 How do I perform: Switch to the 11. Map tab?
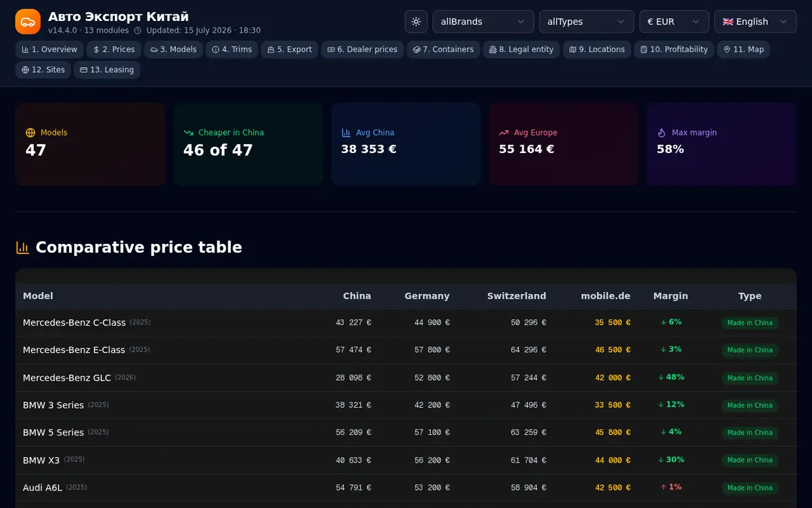click(743, 49)
